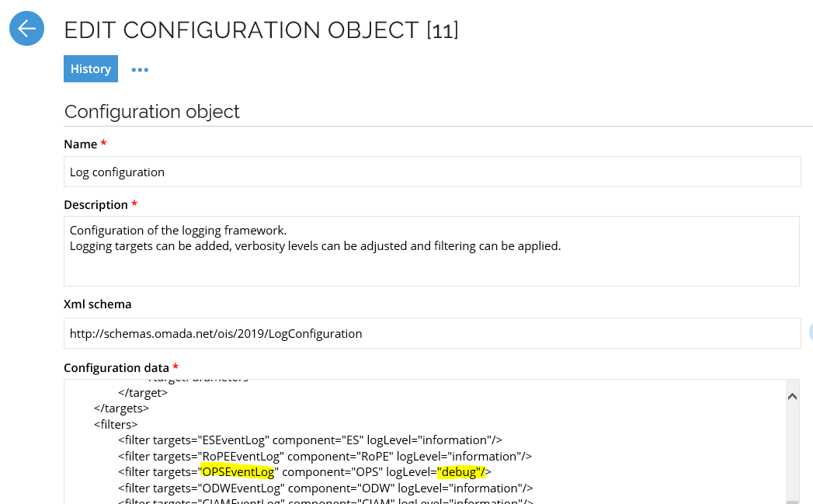813x504 pixels.
Task: Click the blue back arrow button
Action: pyautogui.click(x=26, y=29)
